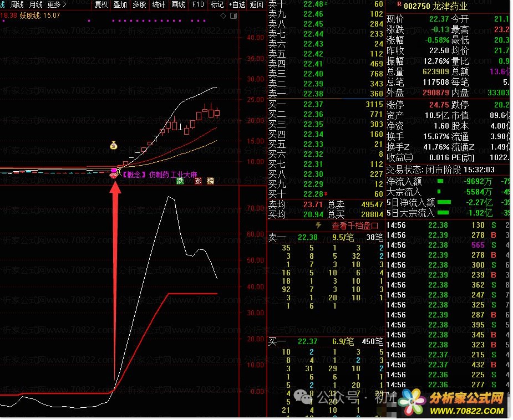
Task: Click the 现价 value 22.37
Action: click(x=439, y=19)
